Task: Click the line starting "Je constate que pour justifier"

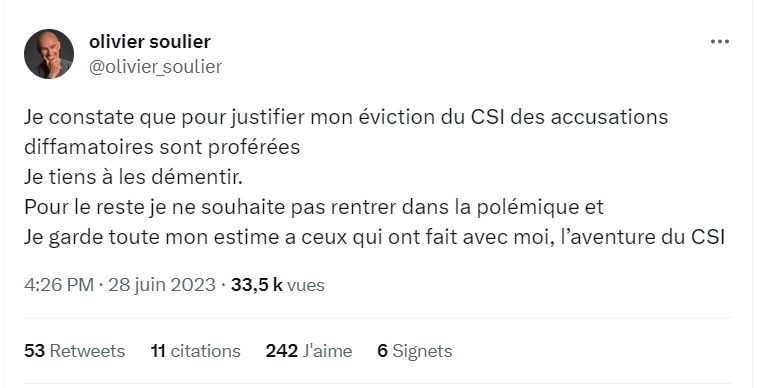Action: 346,117
